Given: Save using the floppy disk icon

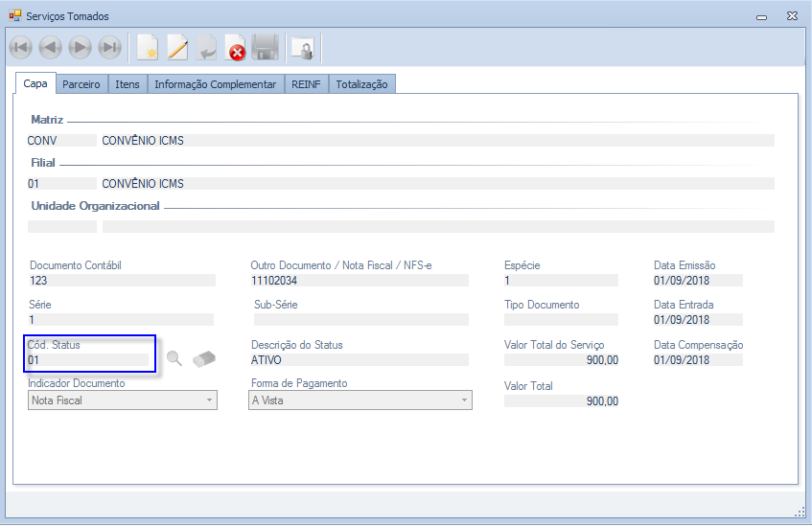Looking at the screenshot, I should pyautogui.click(x=265, y=47).
